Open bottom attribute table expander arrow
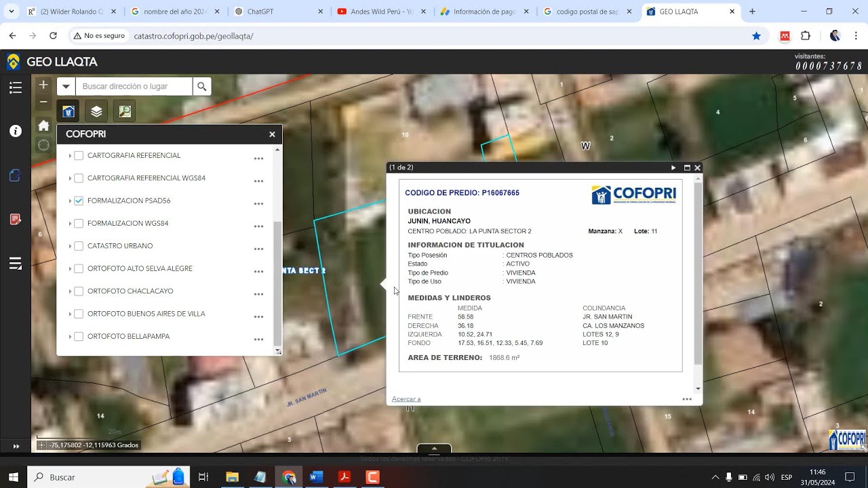 click(x=434, y=449)
